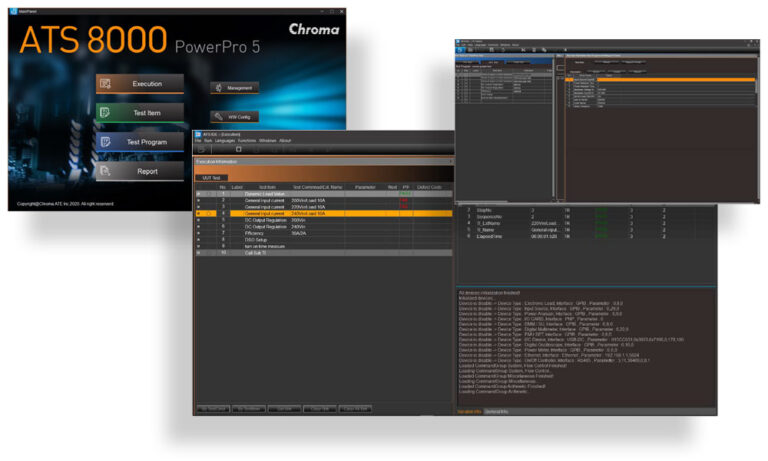
Task: Click the Variable Info tab
Action: 469,412
